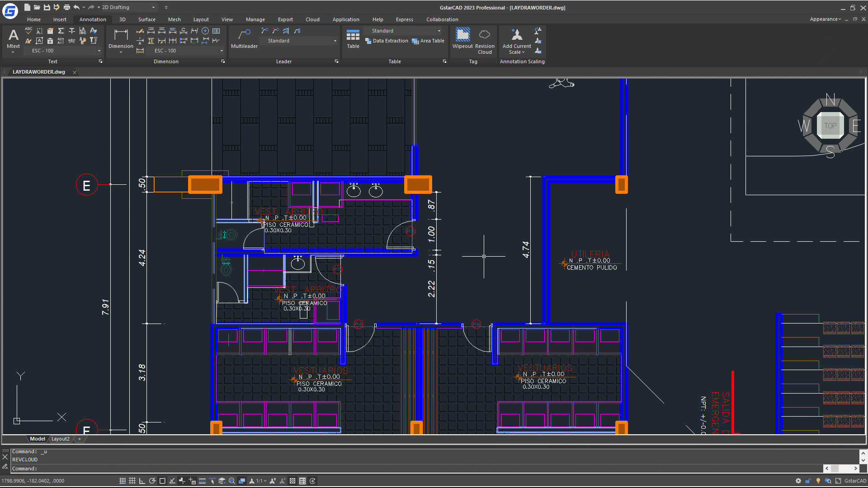Toggle Ortho mode in status bar
The height and width of the screenshot is (488, 868).
(x=142, y=481)
